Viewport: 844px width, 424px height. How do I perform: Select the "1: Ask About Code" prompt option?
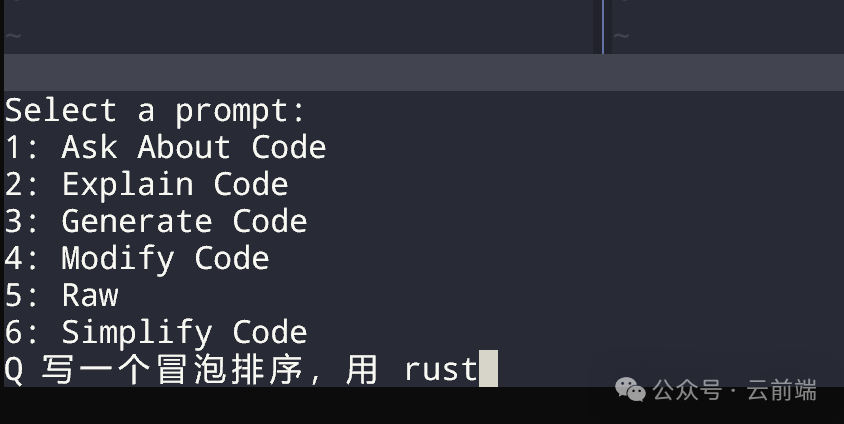[165, 147]
